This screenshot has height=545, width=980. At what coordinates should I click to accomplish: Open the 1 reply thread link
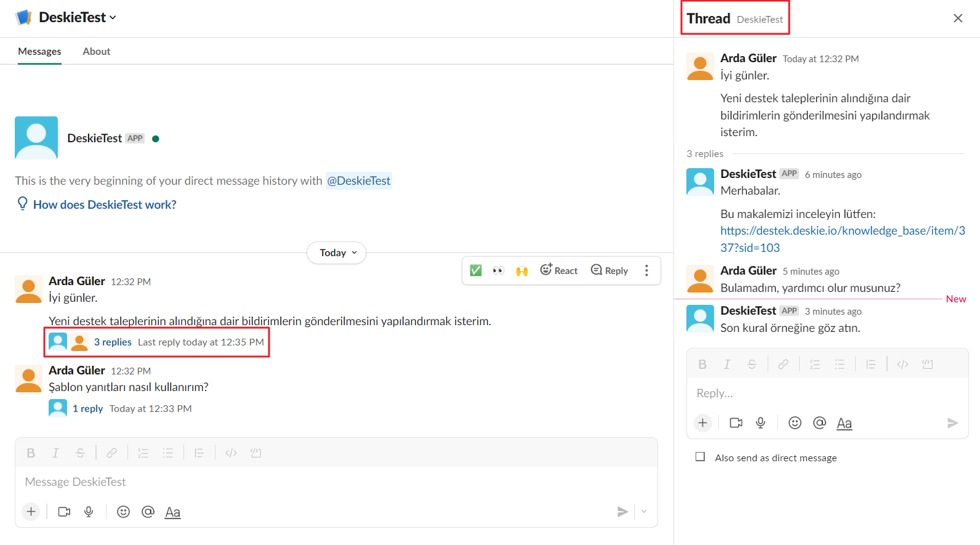[87, 408]
